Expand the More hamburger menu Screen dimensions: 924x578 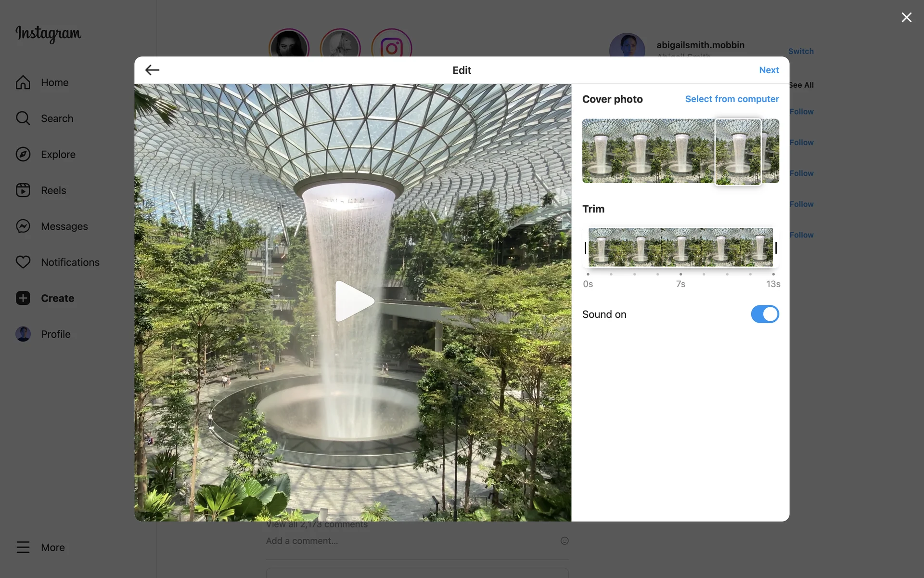click(x=23, y=548)
